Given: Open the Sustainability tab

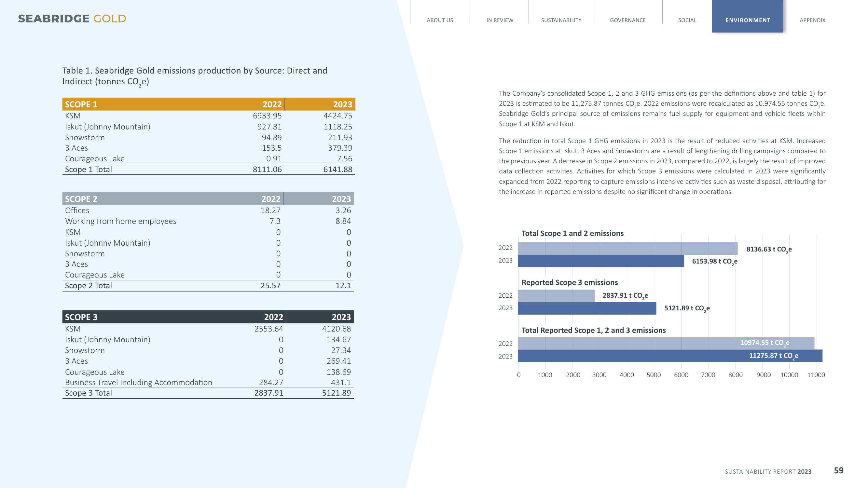Looking at the screenshot, I should point(561,20).
